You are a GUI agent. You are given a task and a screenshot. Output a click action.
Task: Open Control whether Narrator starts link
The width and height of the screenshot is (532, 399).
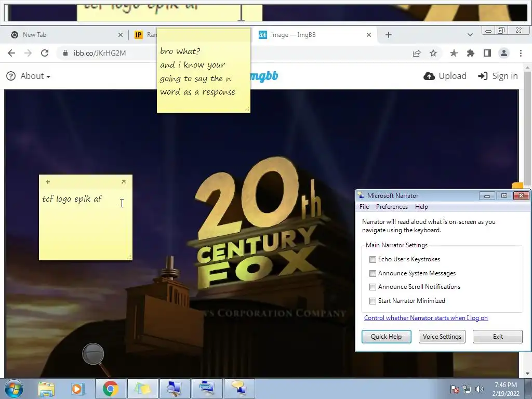426,318
